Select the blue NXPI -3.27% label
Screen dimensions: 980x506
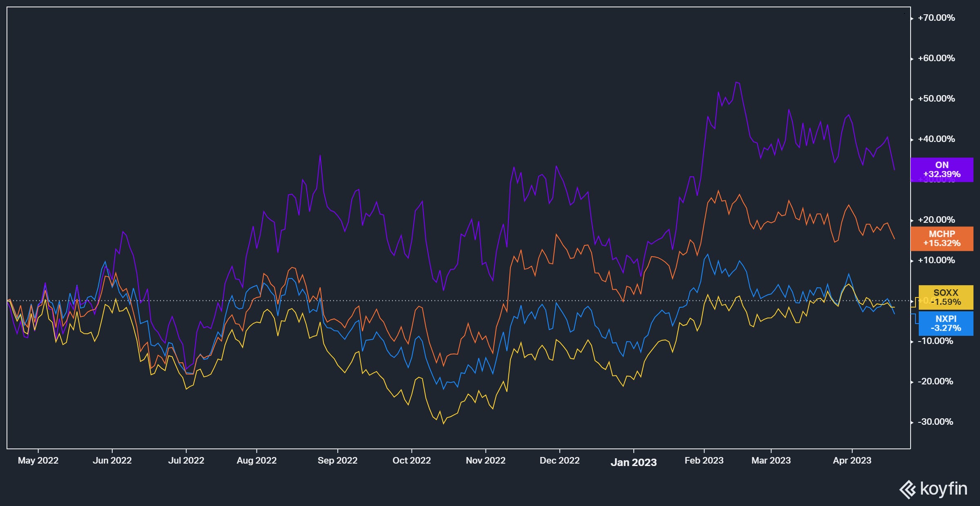[945, 323]
